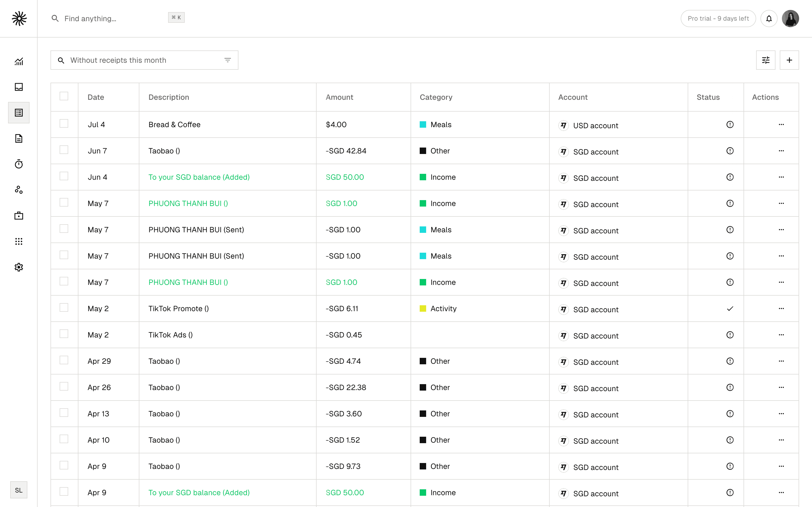812x507 pixels.
Task: Open actions menu for Bread & Coffee row
Action: (x=781, y=124)
